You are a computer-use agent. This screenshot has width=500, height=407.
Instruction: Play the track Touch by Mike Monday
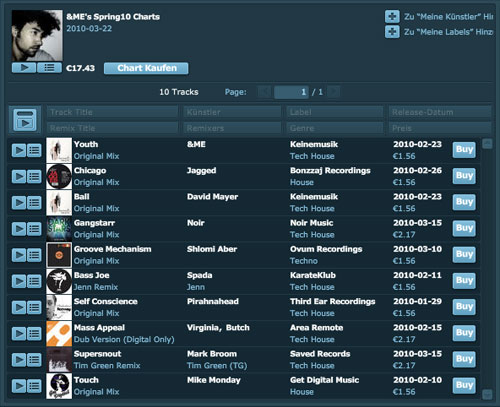coord(19,386)
